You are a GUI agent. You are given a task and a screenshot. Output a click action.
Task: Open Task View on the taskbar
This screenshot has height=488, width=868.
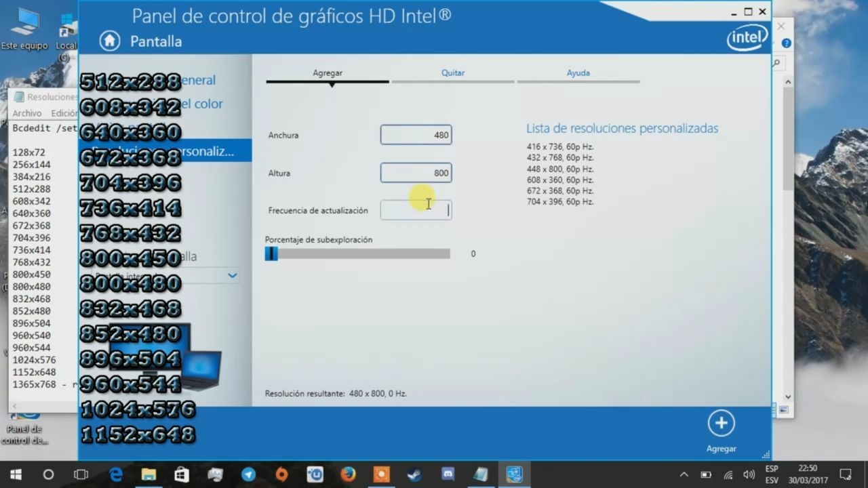click(x=81, y=474)
